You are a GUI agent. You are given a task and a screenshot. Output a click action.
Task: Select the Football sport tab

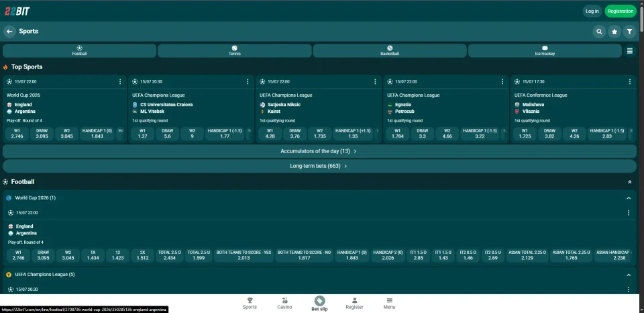tap(79, 51)
